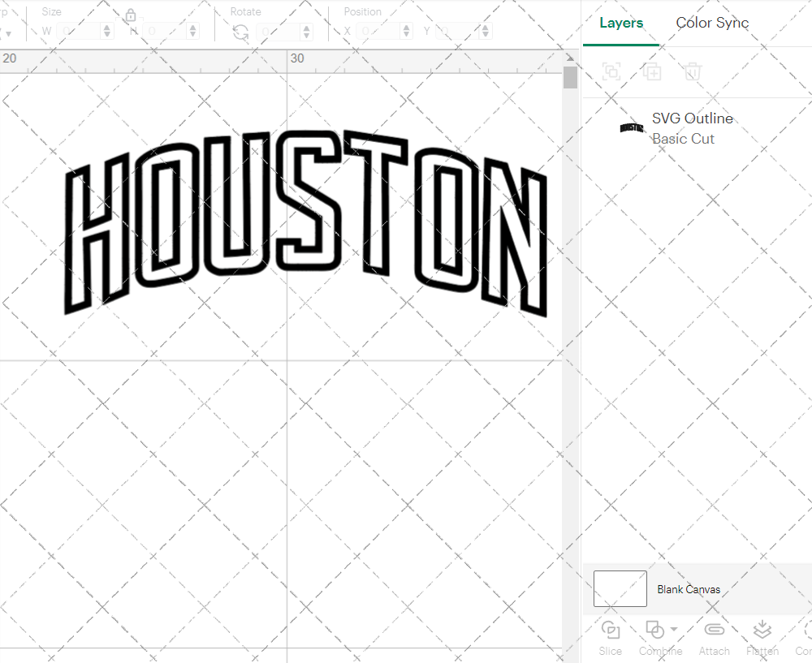Click the lock icon in the left toolbar
812x663 pixels.
[x=131, y=15]
